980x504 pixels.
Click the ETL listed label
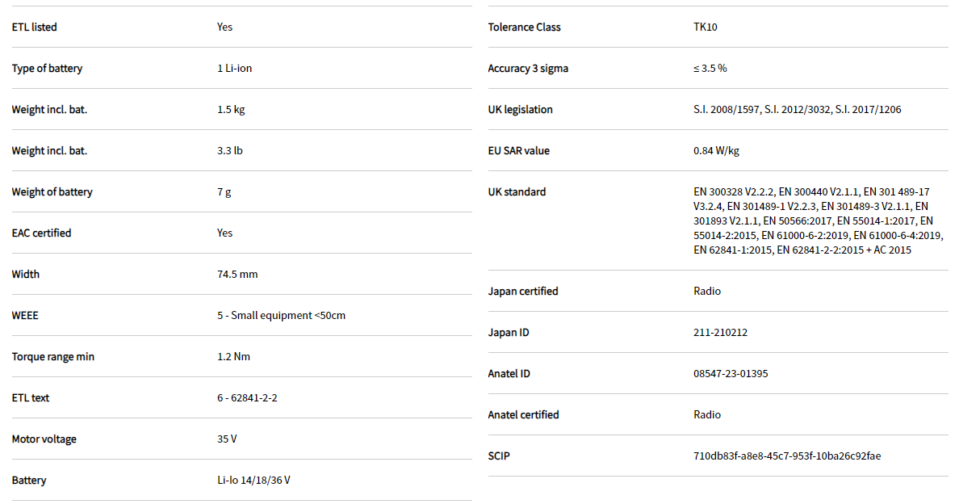[x=34, y=27]
